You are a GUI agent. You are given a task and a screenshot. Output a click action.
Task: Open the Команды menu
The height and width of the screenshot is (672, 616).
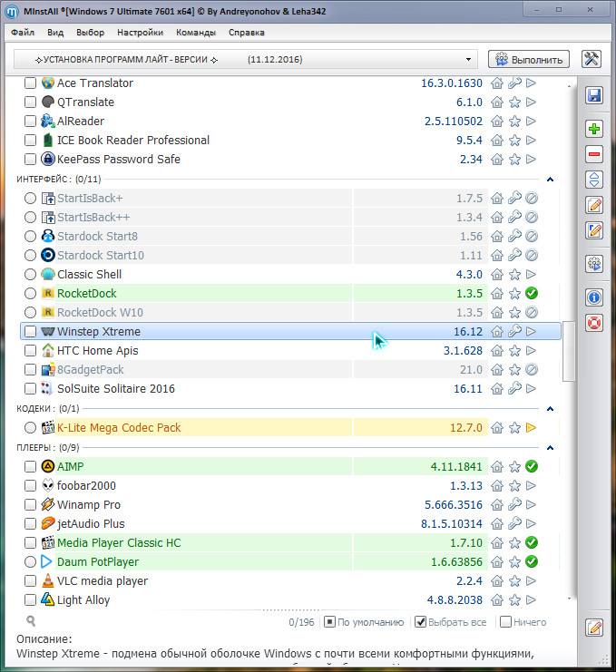click(x=196, y=33)
